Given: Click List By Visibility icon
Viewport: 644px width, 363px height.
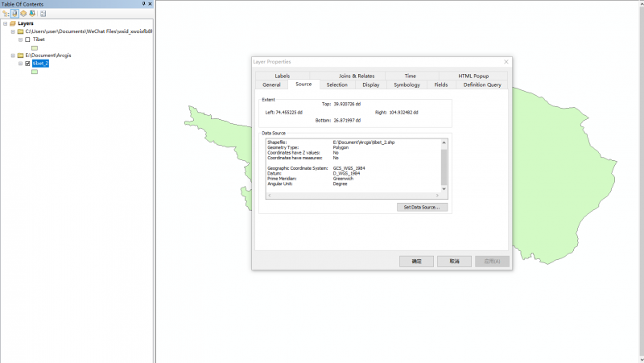Looking at the screenshot, I should click(x=23, y=14).
